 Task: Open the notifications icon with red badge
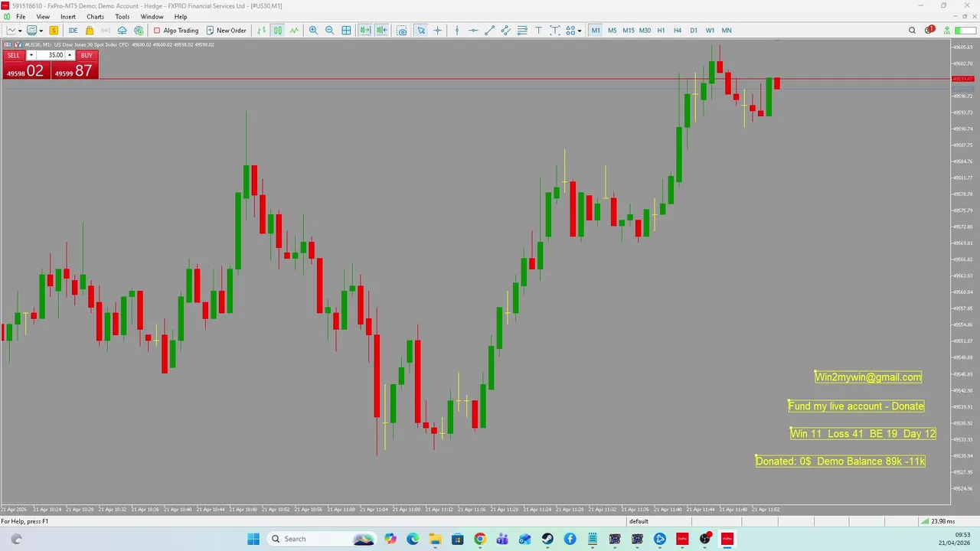929,30
